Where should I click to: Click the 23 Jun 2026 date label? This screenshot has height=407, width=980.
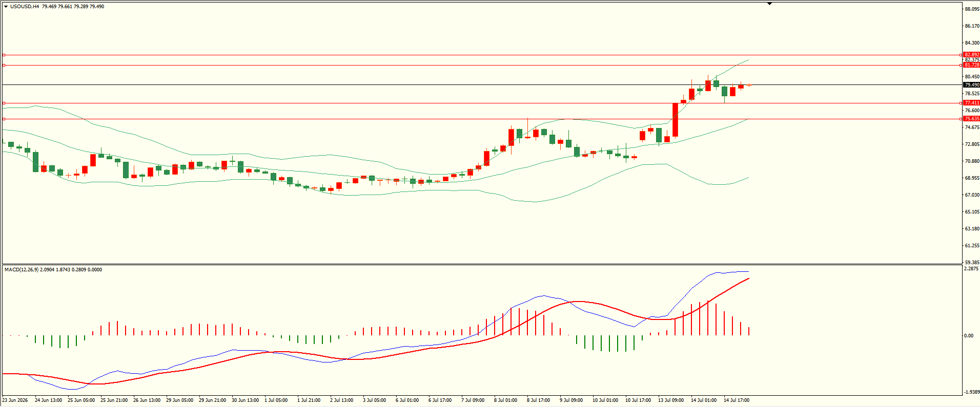(15, 400)
